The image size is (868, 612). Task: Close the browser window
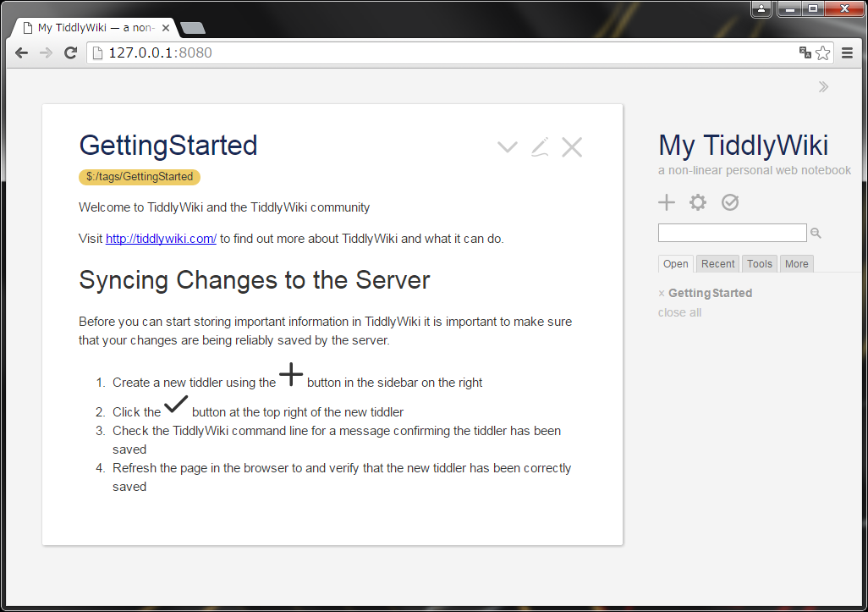point(845,8)
